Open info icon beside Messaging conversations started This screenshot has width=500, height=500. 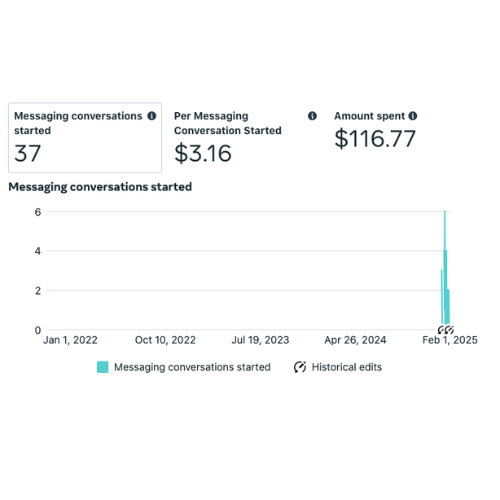pos(152,116)
